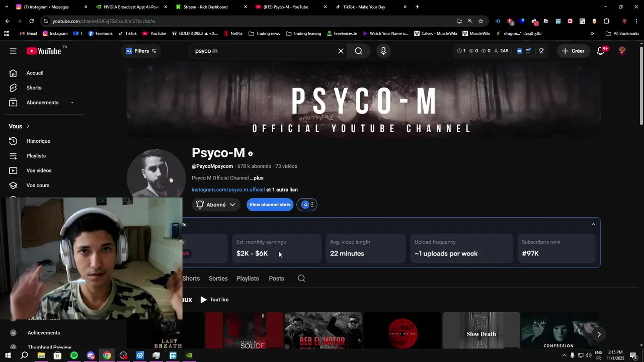Switch to the Playlists channel tab

(x=248, y=279)
